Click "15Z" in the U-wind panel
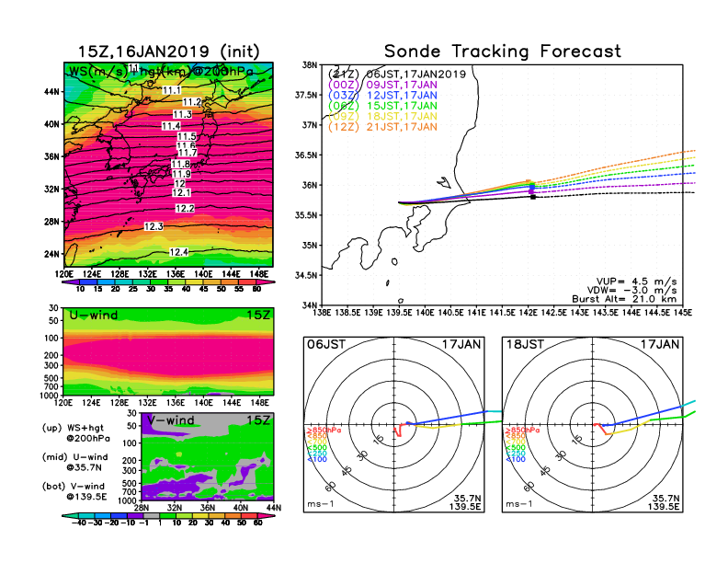The image size is (728, 563). 257,316
